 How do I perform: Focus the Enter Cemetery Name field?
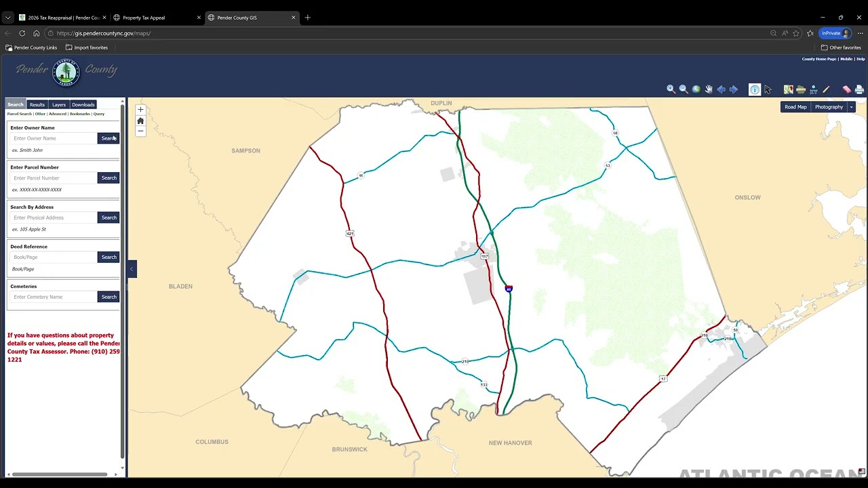point(54,297)
